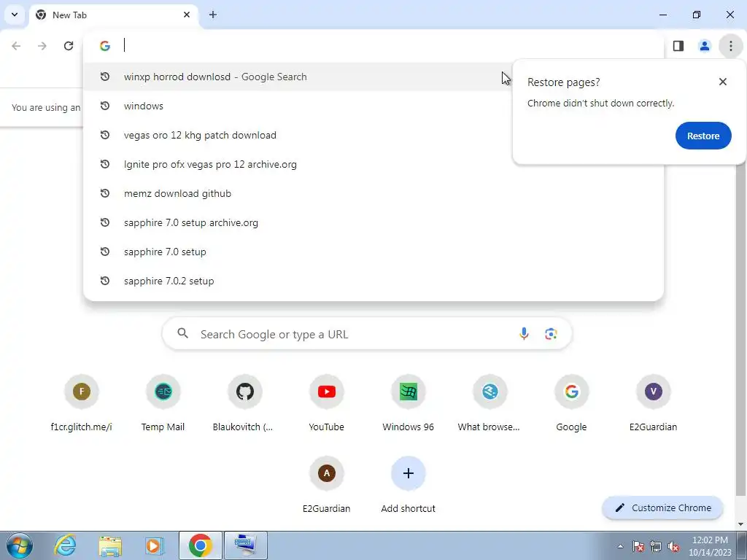Select the 'sapphire 7.0.2 setup' suggestion

[373, 281]
